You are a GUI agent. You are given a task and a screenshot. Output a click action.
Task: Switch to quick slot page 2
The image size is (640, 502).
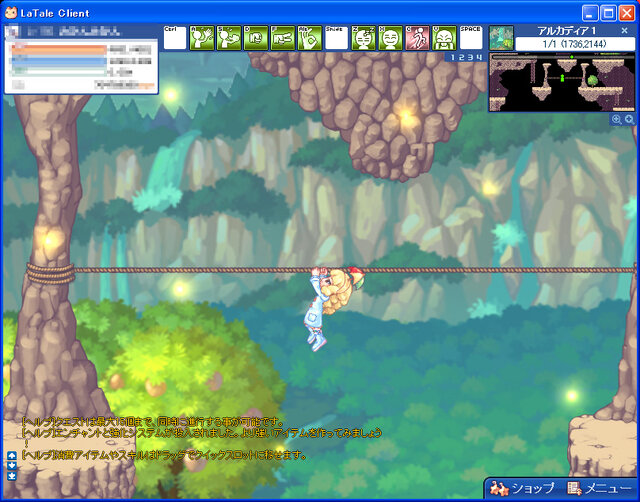[x=461, y=58]
